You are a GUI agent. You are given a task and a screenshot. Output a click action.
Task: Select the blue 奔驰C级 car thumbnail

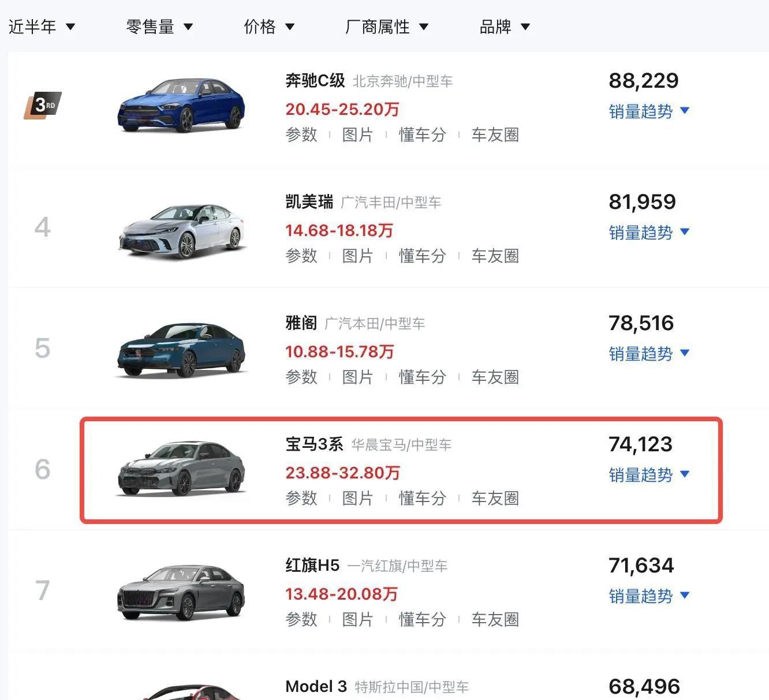pyautogui.click(x=181, y=105)
